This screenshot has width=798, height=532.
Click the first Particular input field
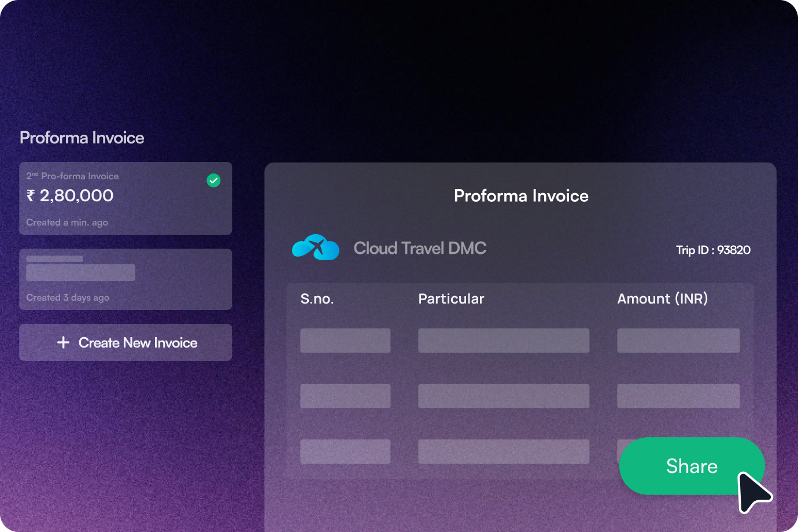point(503,341)
